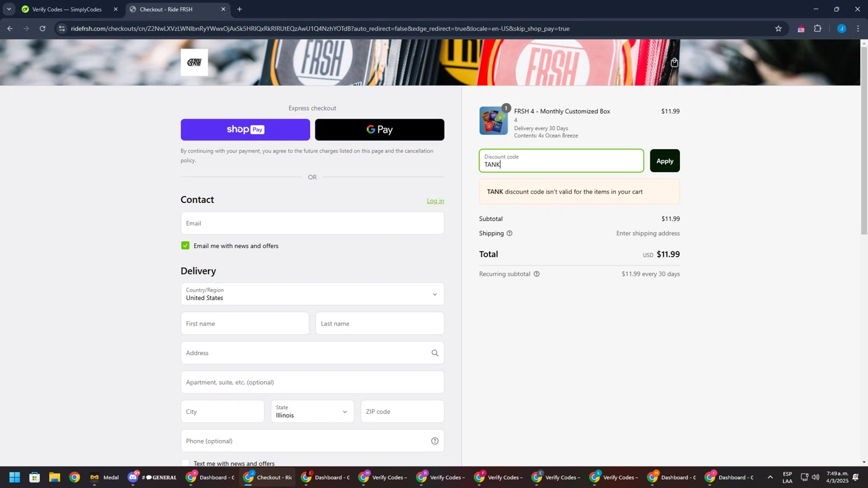Image resolution: width=868 pixels, height=488 pixels.
Task: Open Discord GENERAL window in taskbar
Action: pos(153,478)
